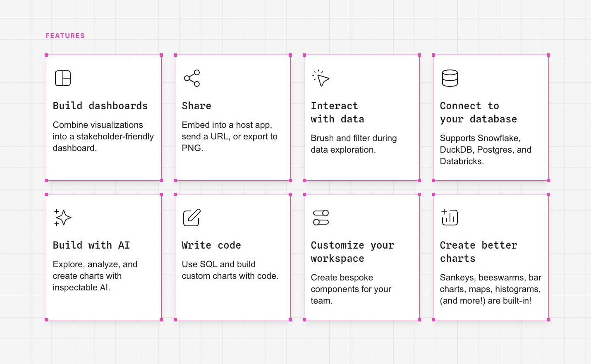591x364 pixels.
Task: Click 'Combine visualizations into a stakeholder-friendly dashboard' text
Action: click(x=103, y=136)
